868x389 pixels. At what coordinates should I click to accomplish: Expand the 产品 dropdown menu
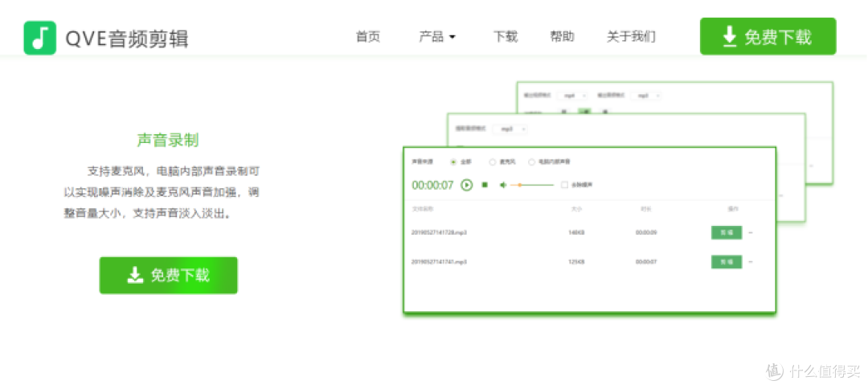[x=437, y=37]
